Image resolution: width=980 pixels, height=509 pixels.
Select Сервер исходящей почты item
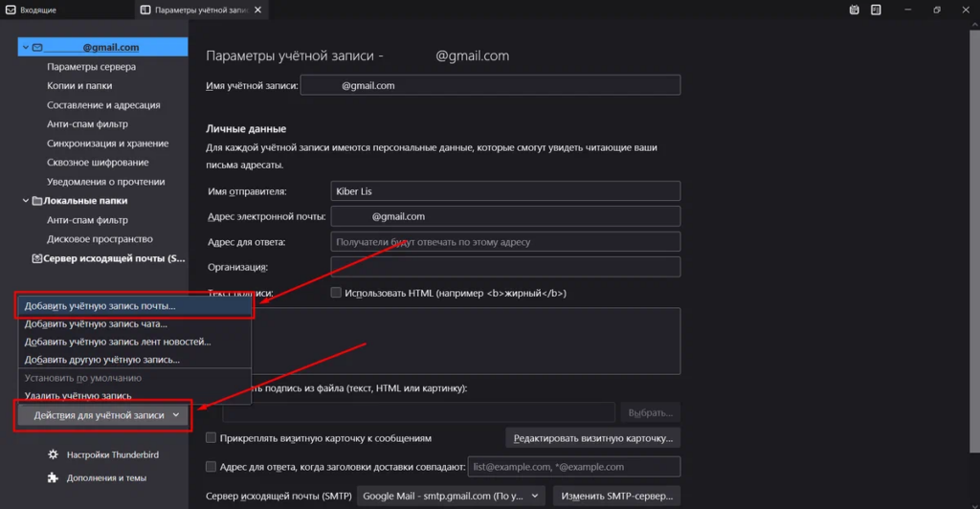[x=114, y=258]
